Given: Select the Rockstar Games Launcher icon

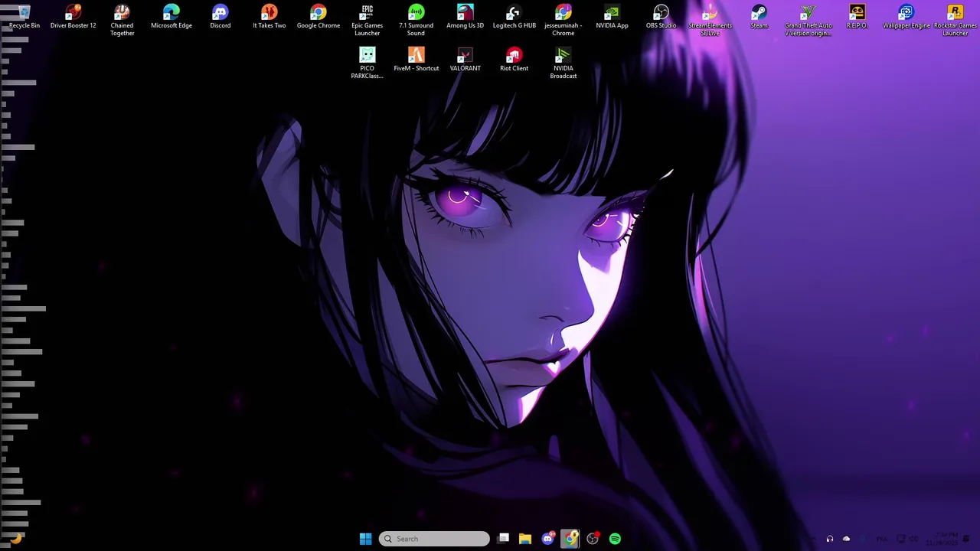Looking at the screenshot, I should coord(955,21).
